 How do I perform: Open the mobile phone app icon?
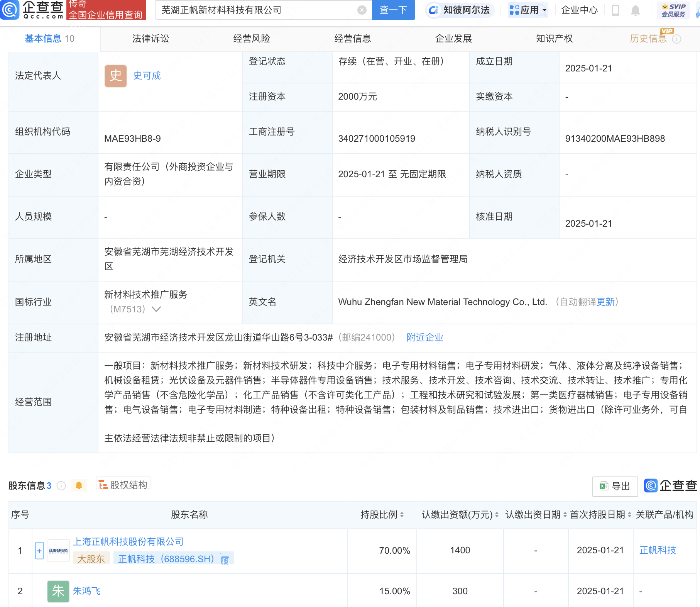615,10
